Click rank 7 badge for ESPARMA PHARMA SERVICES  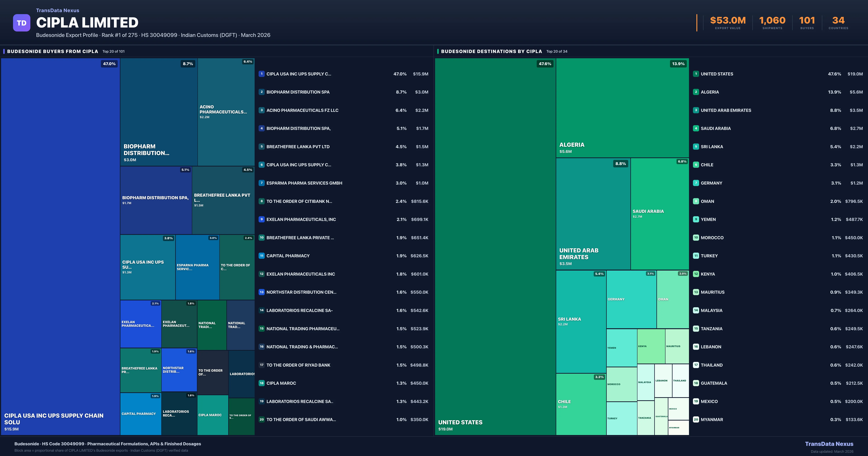coord(261,183)
